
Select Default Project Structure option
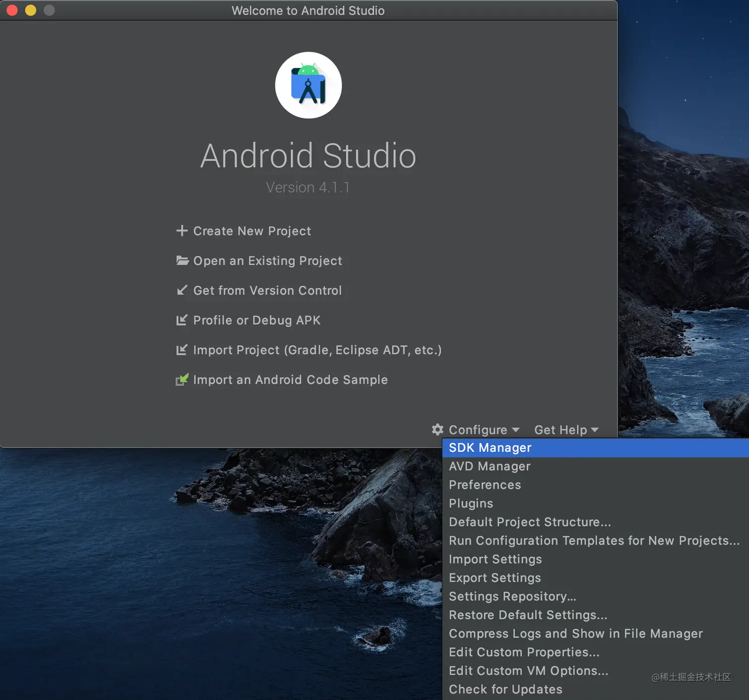pyautogui.click(x=530, y=522)
